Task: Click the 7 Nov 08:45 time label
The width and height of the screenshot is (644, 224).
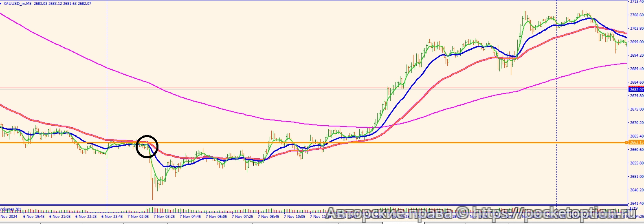Action: (x=269, y=217)
